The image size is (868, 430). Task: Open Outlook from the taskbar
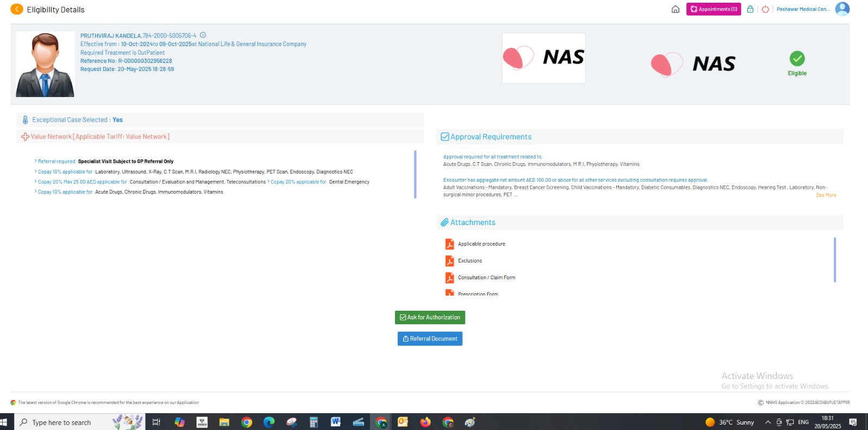pyautogui.click(x=403, y=422)
